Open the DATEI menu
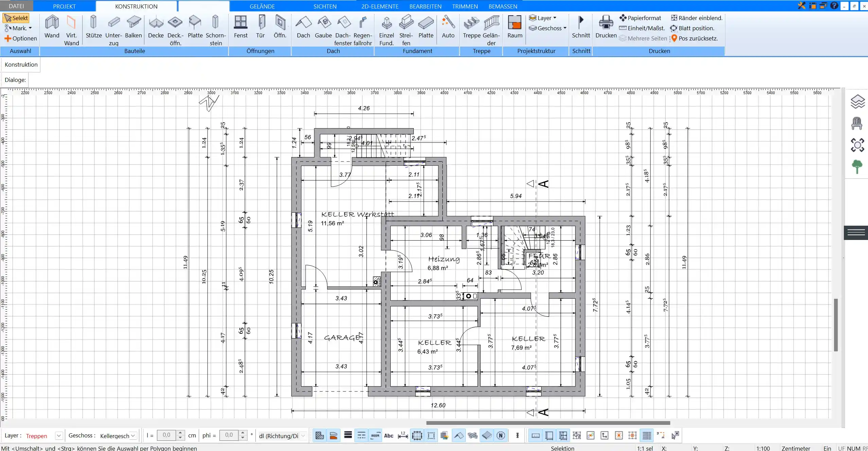The height and width of the screenshot is (451, 868). click(x=17, y=6)
